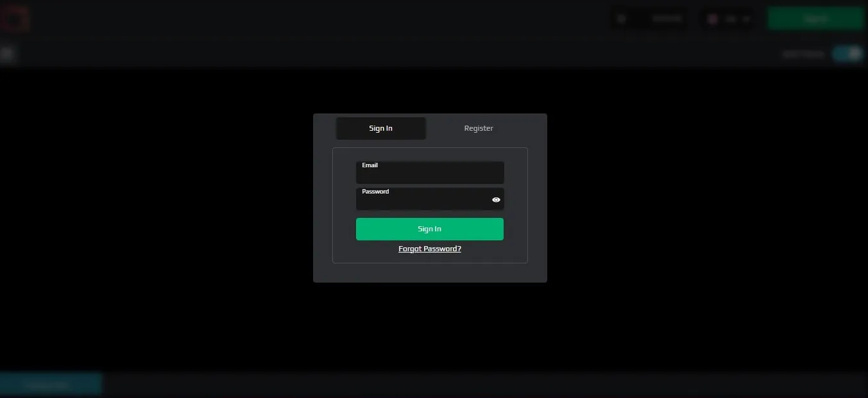
Task: Open the blurred round menu icon under the logo
Action: 7,54
